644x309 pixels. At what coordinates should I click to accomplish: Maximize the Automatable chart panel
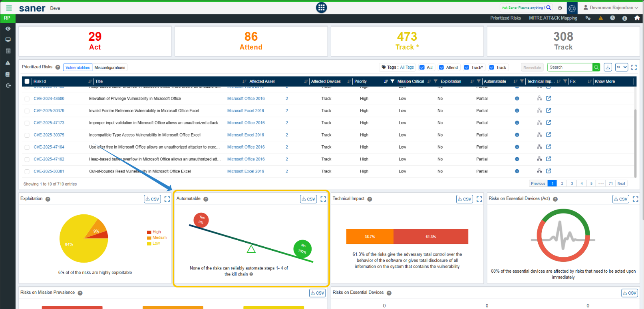click(323, 199)
